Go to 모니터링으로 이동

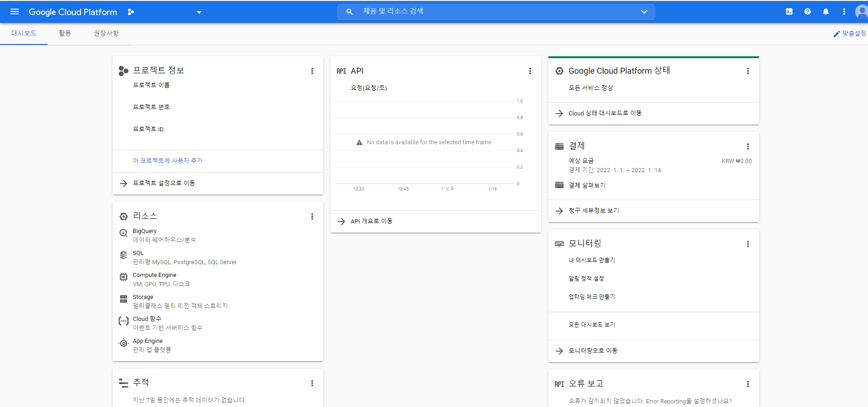point(593,351)
